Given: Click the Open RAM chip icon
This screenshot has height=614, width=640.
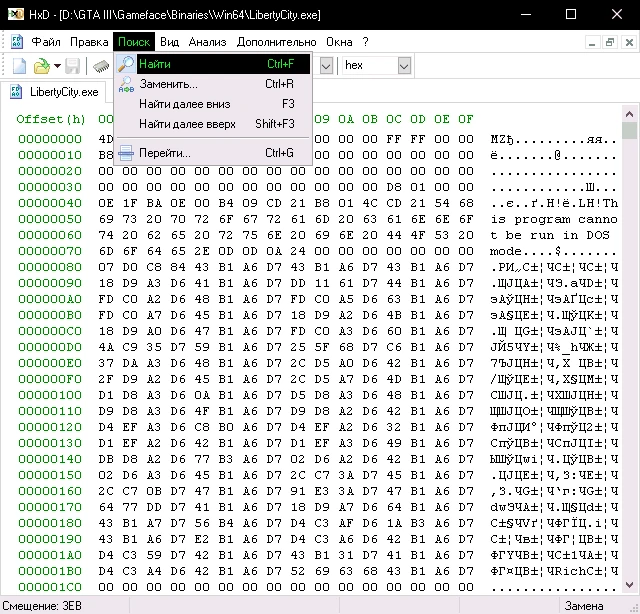Looking at the screenshot, I should click(x=101, y=66).
